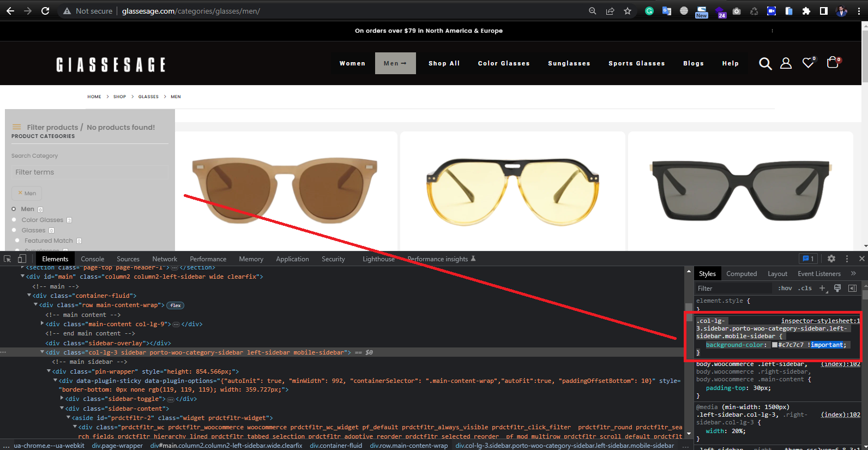The height and width of the screenshot is (450, 868).
Task: Collapse the container-fluid div node
Action: tap(29, 296)
